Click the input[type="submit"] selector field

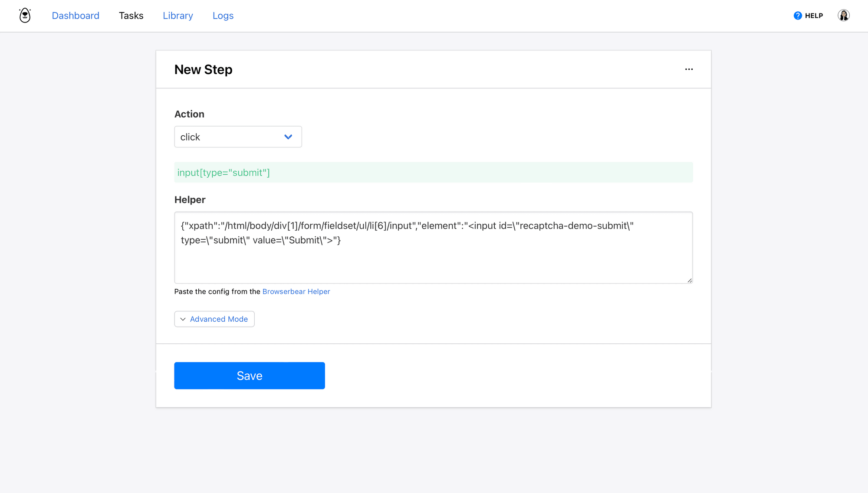(434, 173)
